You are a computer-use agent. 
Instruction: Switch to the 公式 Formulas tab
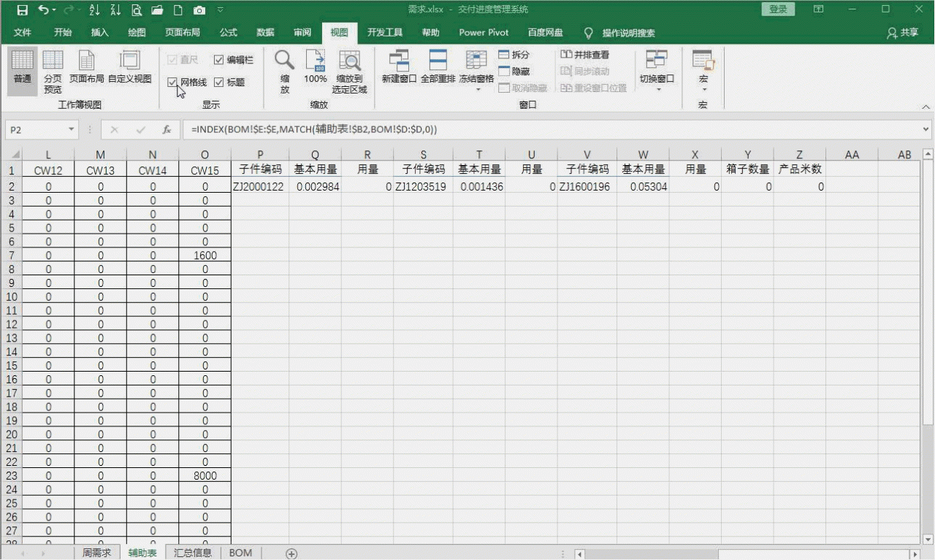[x=229, y=33]
